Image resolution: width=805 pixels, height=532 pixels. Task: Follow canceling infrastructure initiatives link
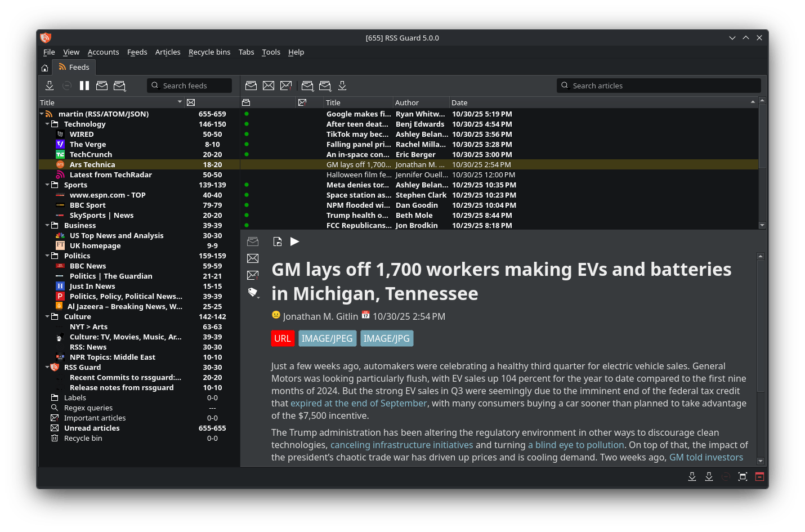[402, 445]
